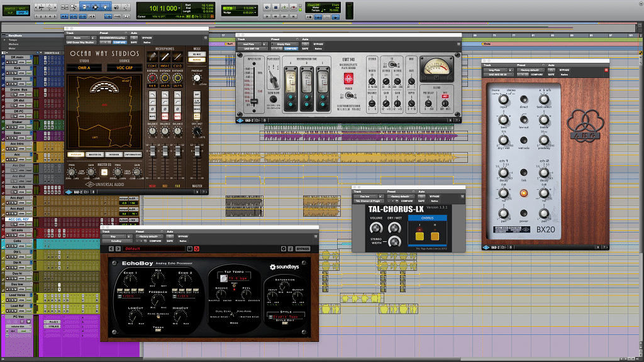Toggle the lit power switch on BX20
This screenshot has height=362, width=644.
524,193
